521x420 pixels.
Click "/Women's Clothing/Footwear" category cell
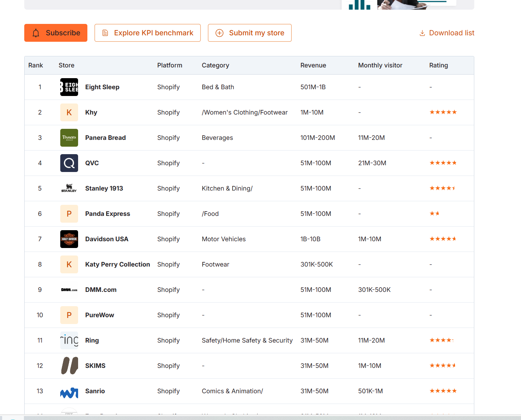[245, 112]
